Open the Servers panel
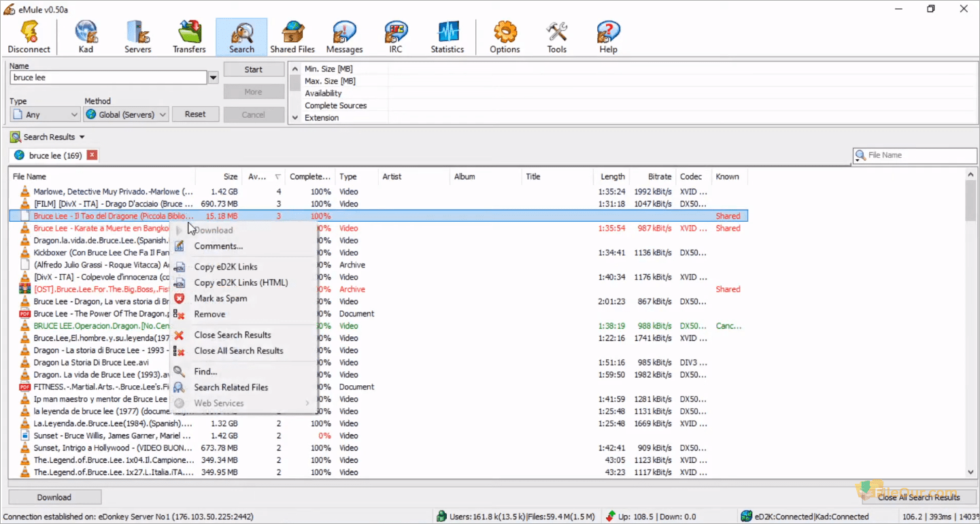Screen dimensions: 980x524 coord(137,37)
